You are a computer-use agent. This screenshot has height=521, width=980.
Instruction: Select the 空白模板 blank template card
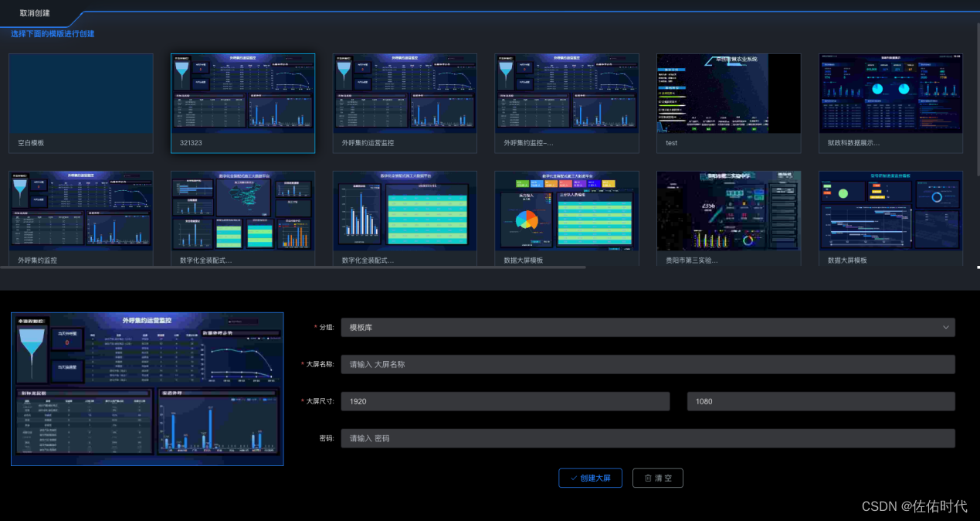point(81,104)
